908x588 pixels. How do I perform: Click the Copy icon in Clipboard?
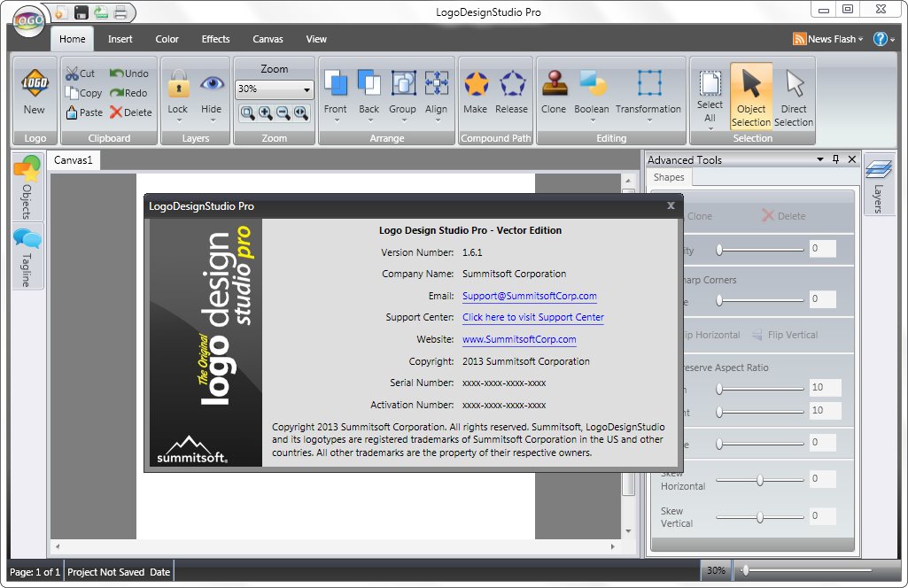click(72, 93)
